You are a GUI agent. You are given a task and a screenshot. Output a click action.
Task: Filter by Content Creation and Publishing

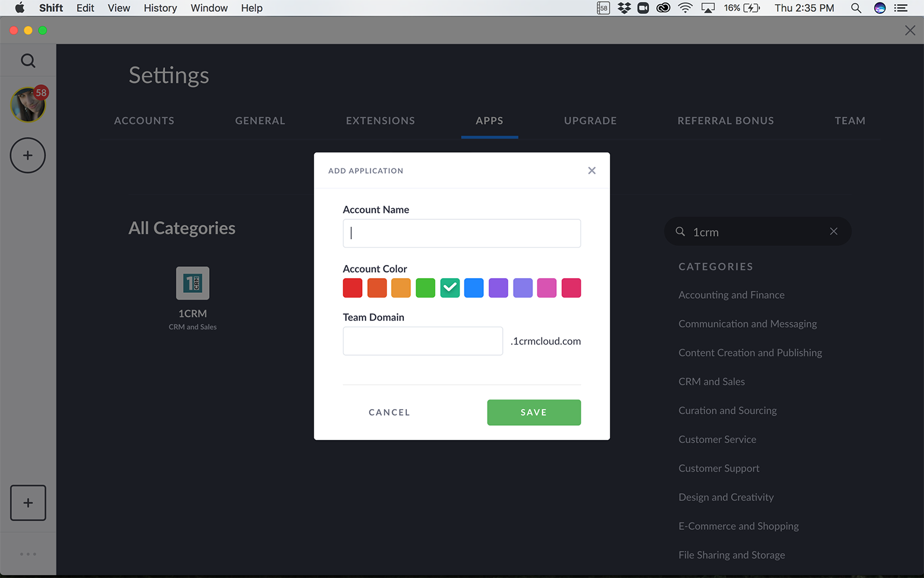(x=750, y=353)
